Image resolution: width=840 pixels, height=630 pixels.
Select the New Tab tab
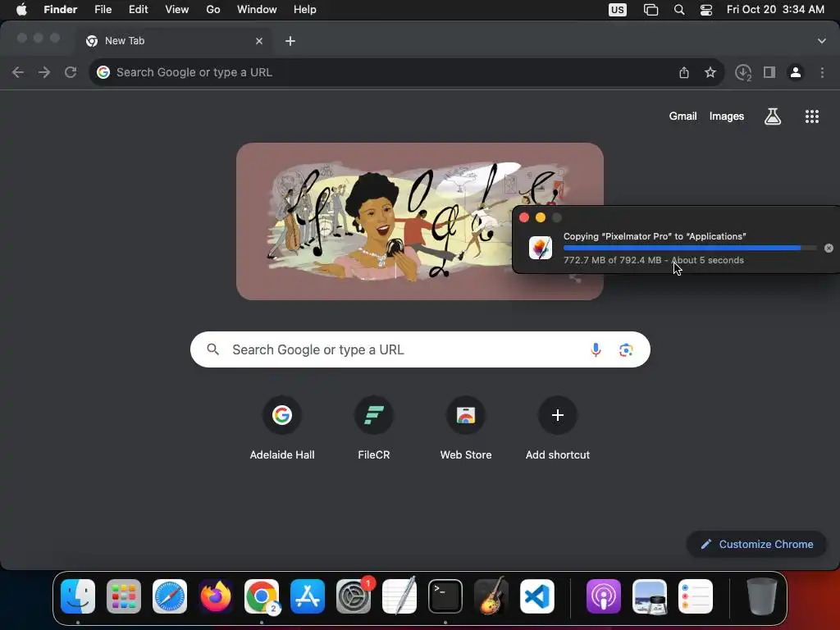click(174, 41)
